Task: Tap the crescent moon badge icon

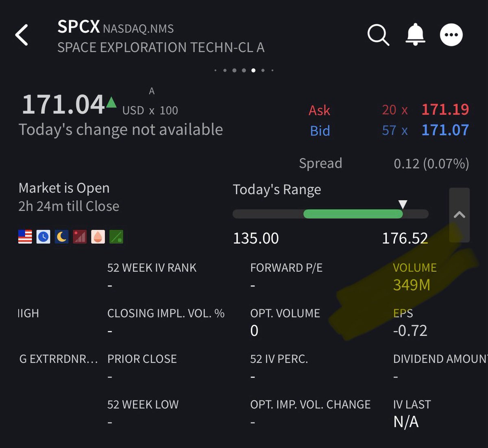Action: pyautogui.click(x=61, y=237)
